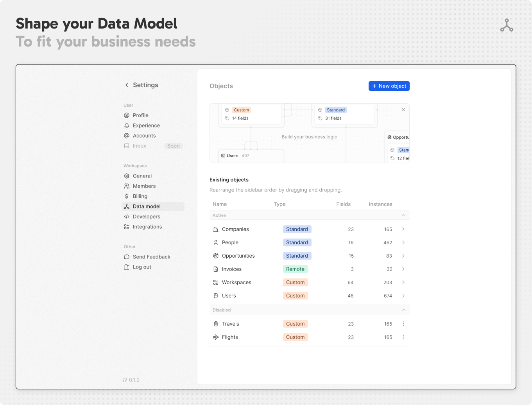
Task: Expand the Companies object row chevron
Action: (x=403, y=229)
